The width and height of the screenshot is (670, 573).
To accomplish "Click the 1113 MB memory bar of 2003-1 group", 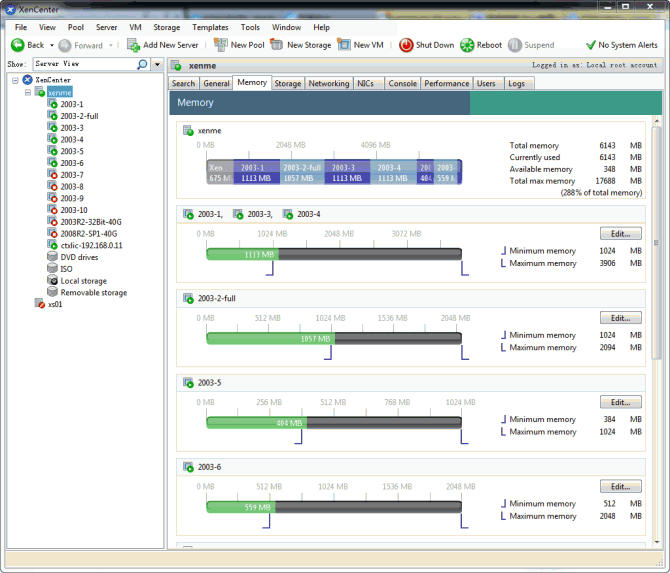I will [242, 254].
